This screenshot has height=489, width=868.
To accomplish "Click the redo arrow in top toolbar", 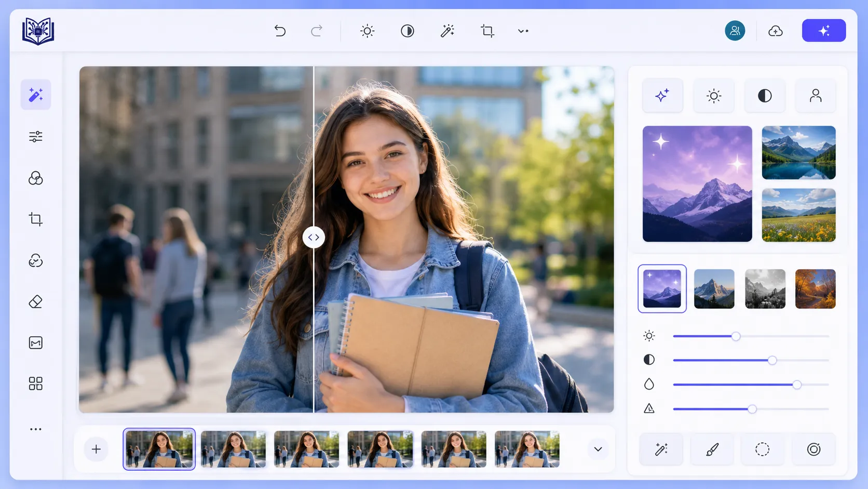I will (x=317, y=31).
